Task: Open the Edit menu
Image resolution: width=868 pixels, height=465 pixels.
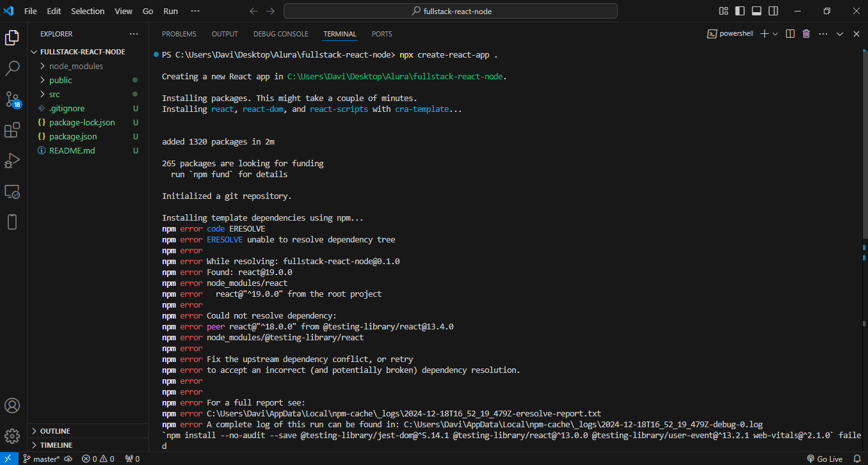Action: point(54,11)
